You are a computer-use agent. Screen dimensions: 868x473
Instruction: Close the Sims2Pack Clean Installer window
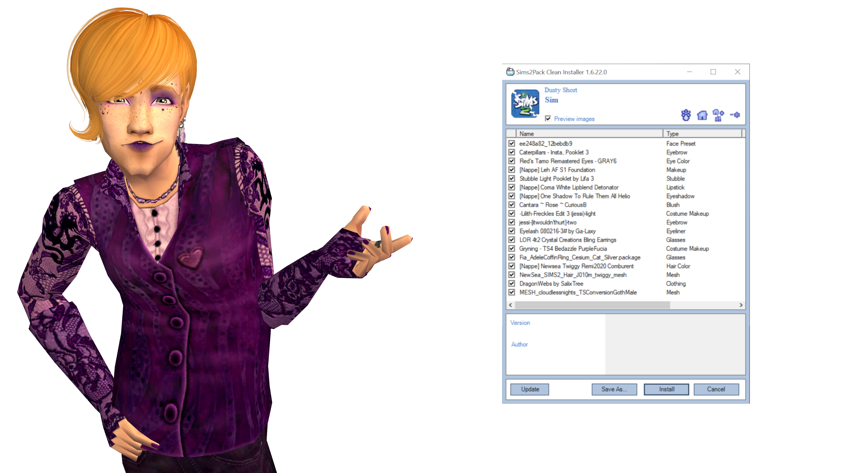coord(737,72)
